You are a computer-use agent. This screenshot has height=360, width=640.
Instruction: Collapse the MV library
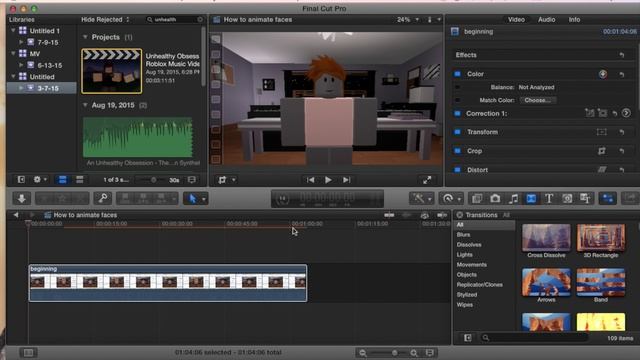point(13,53)
